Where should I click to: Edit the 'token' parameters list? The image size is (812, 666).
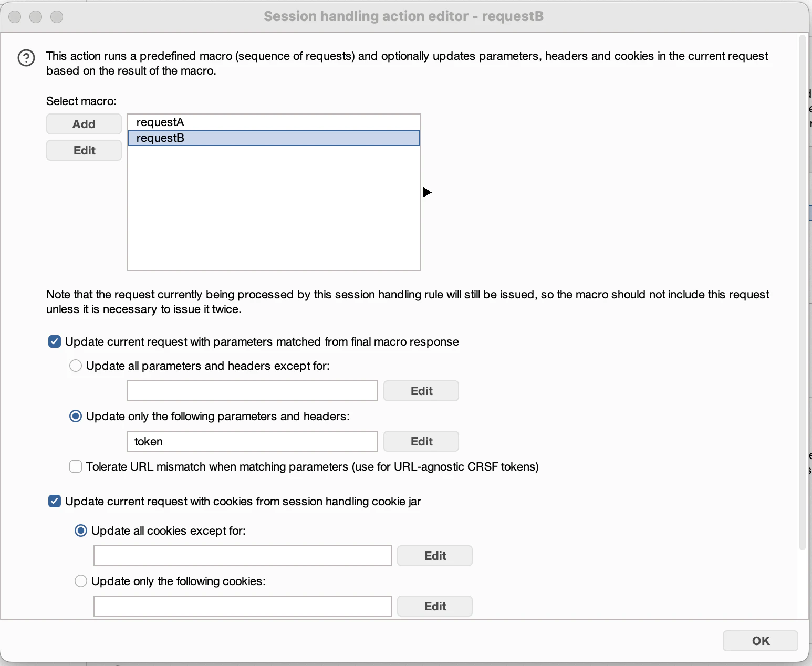pyautogui.click(x=421, y=441)
